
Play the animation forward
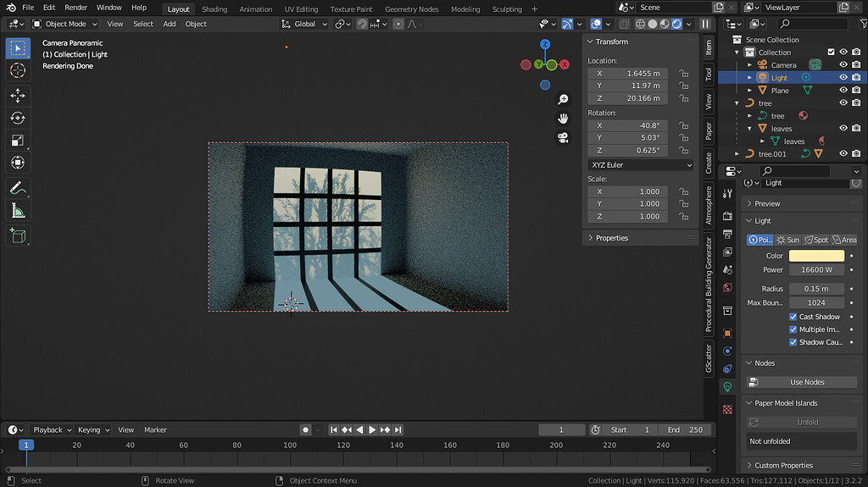coord(372,430)
